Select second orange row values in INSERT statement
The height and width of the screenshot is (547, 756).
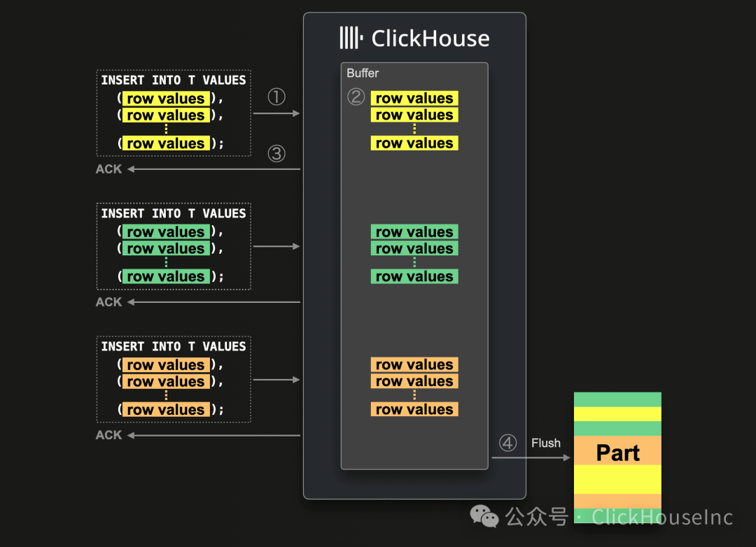pos(166,381)
